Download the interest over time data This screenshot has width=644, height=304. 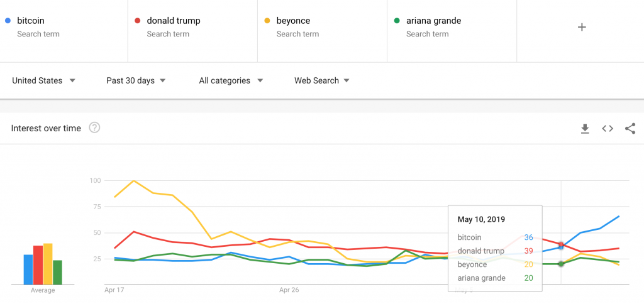[x=585, y=129]
